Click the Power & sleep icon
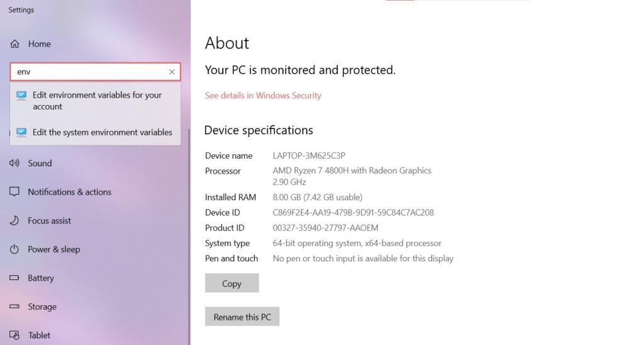 tap(14, 249)
